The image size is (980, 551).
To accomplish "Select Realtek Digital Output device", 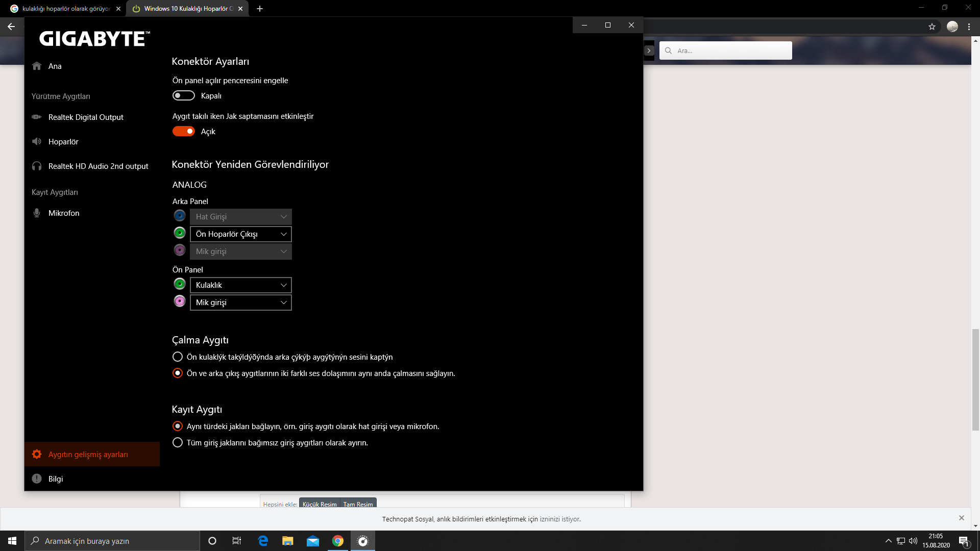I will 86,117.
